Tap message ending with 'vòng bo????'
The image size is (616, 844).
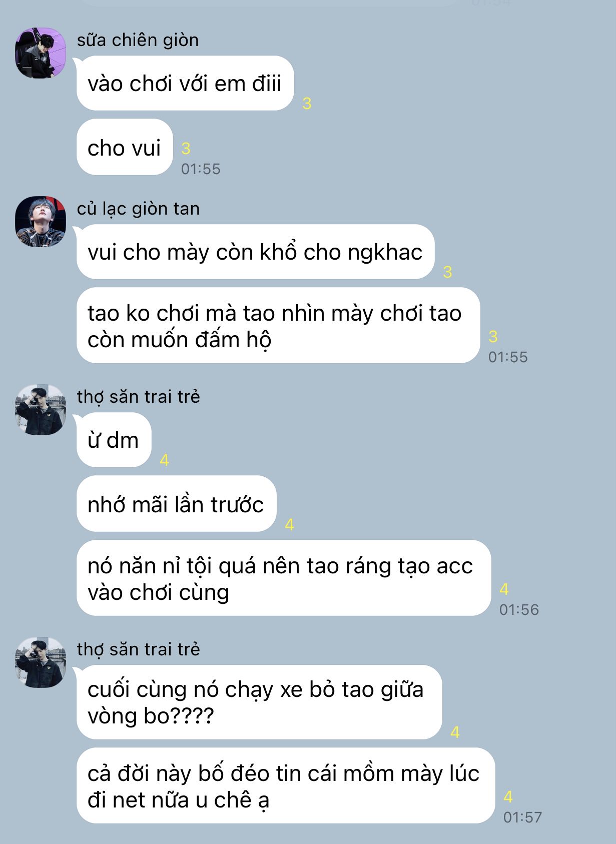point(259,702)
